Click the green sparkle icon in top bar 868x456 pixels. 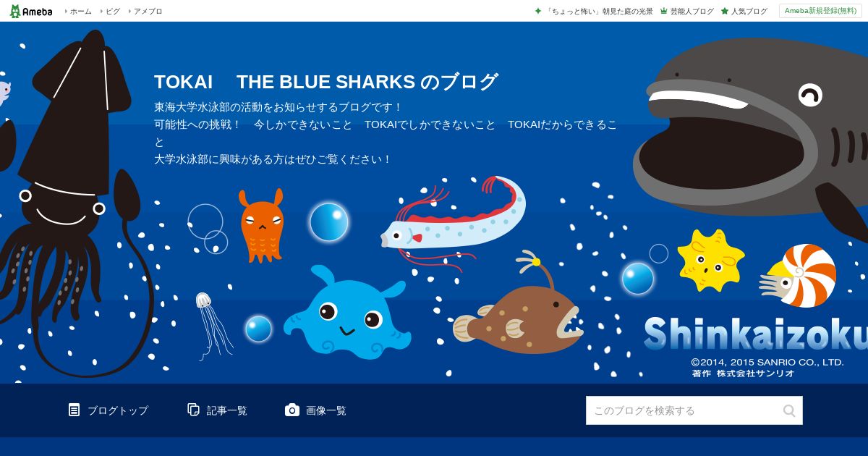click(x=538, y=11)
